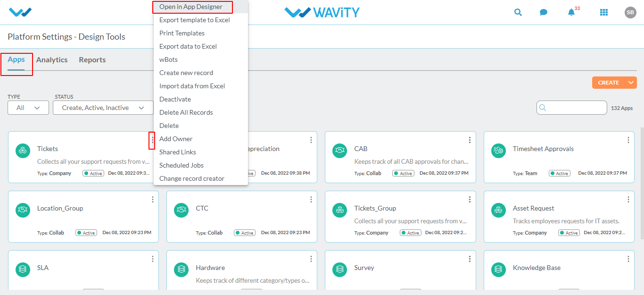Viewport: 644px width, 295px height.
Task: Click the CTC app icon
Action: point(182,210)
